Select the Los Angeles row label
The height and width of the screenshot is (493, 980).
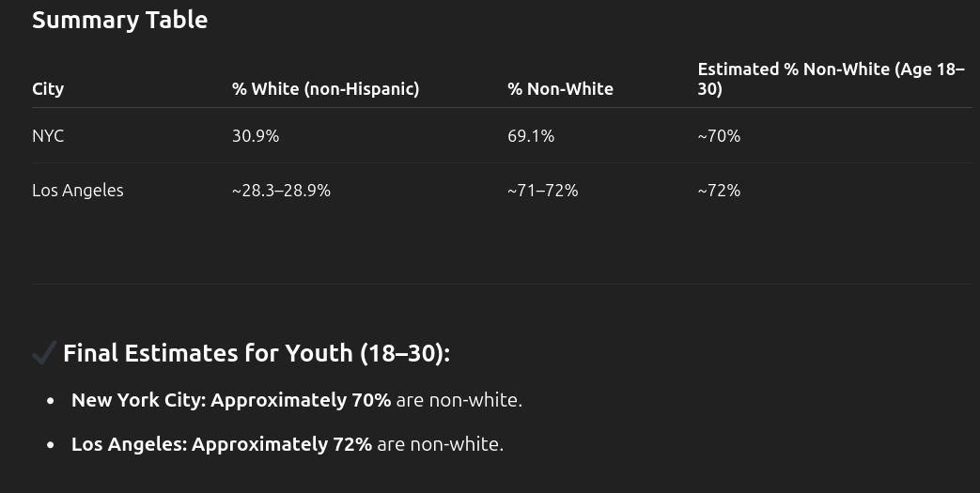[78, 191]
